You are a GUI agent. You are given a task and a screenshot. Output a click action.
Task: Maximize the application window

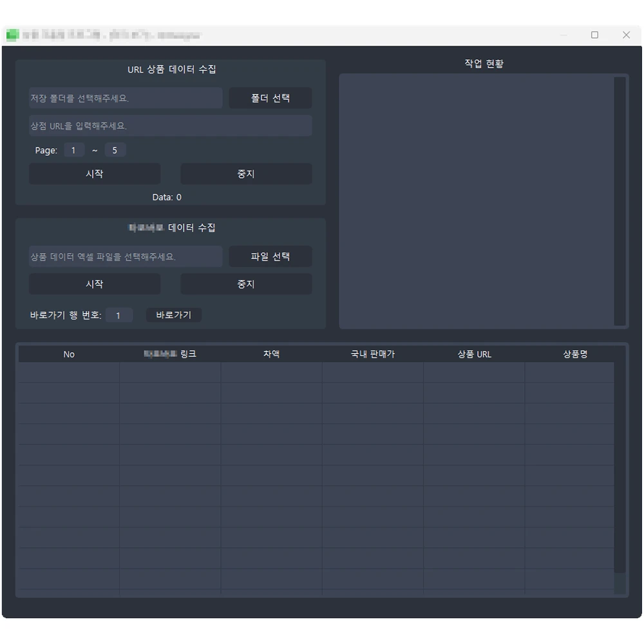594,35
